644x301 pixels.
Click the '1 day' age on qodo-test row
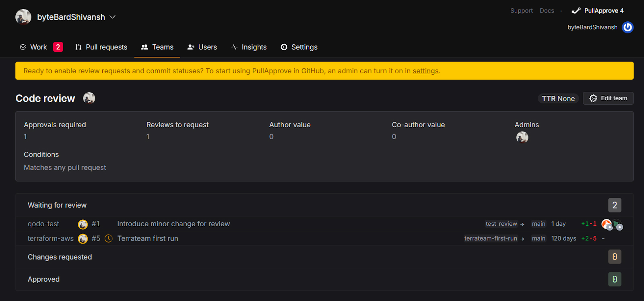(558, 224)
